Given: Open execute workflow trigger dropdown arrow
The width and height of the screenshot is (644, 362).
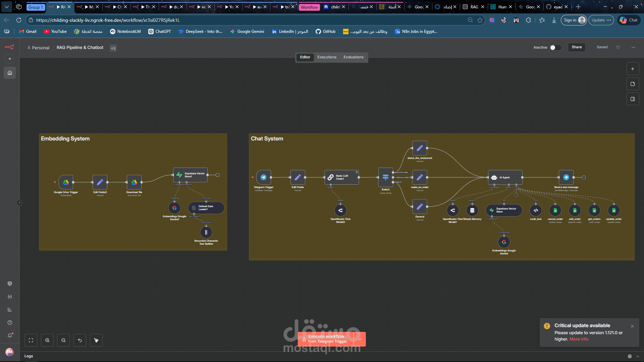Looking at the screenshot, I should tap(360, 339).
